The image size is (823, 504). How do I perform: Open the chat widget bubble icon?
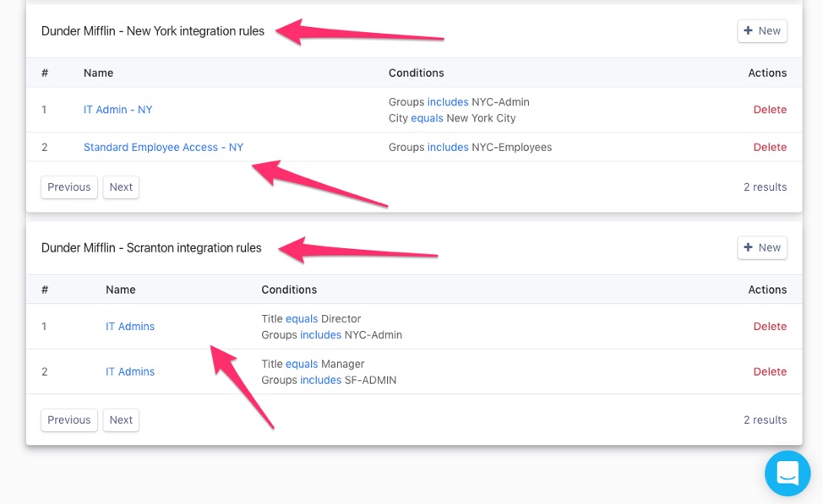pos(788,473)
